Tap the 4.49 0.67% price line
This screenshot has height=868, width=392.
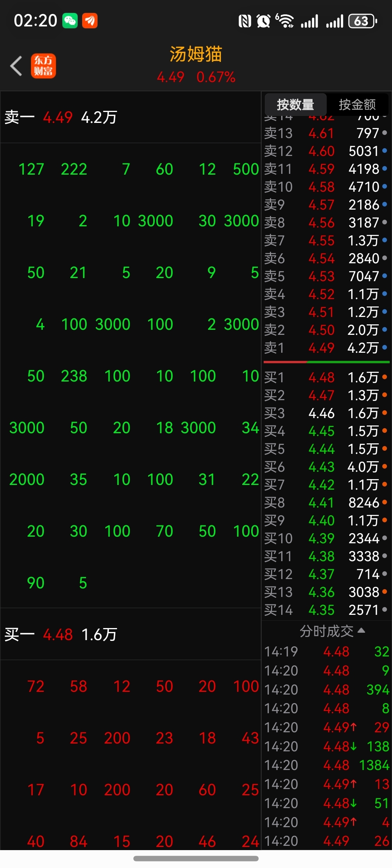pos(196,77)
